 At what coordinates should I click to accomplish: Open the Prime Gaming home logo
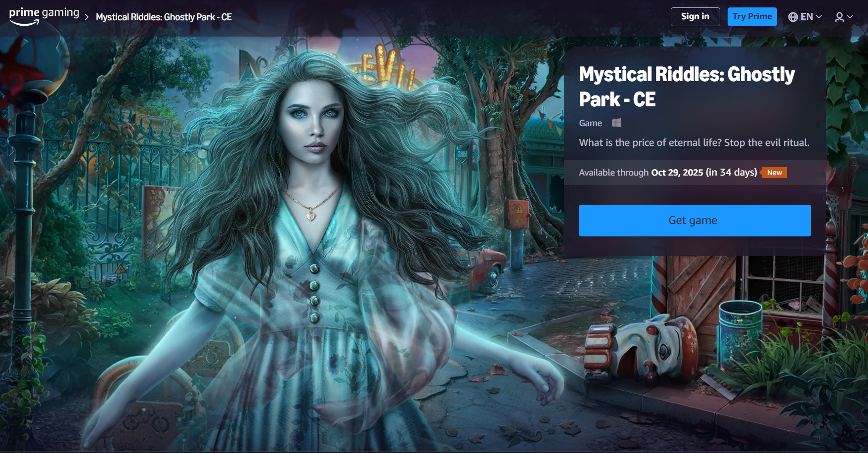[x=44, y=16]
